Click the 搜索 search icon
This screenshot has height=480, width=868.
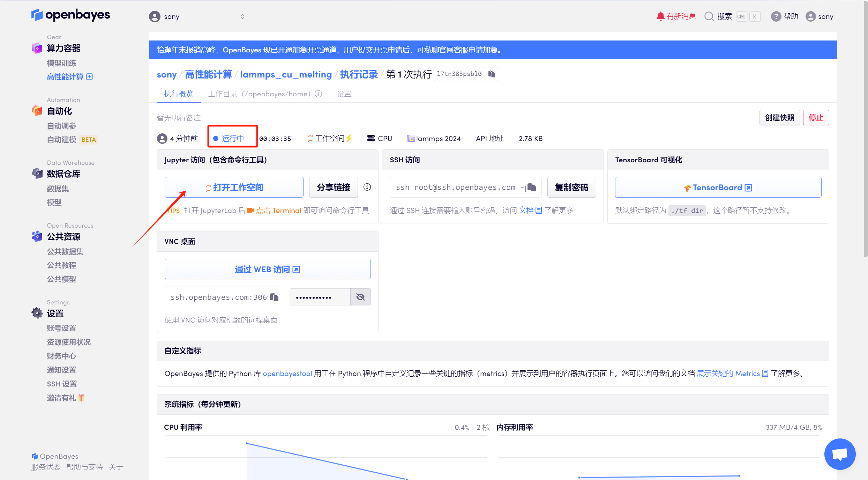pyautogui.click(x=709, y=16)
